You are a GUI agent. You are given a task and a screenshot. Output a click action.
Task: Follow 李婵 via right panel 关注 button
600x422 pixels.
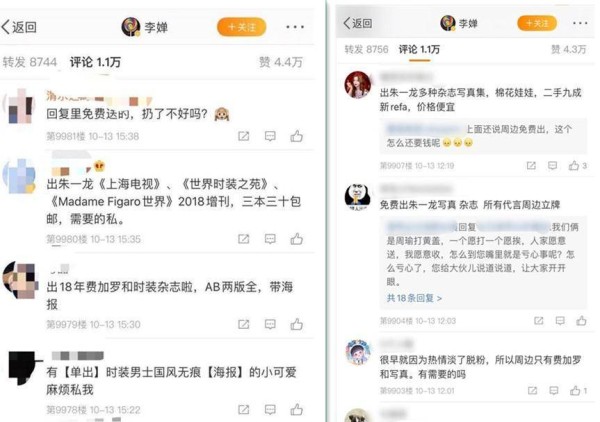537,23
